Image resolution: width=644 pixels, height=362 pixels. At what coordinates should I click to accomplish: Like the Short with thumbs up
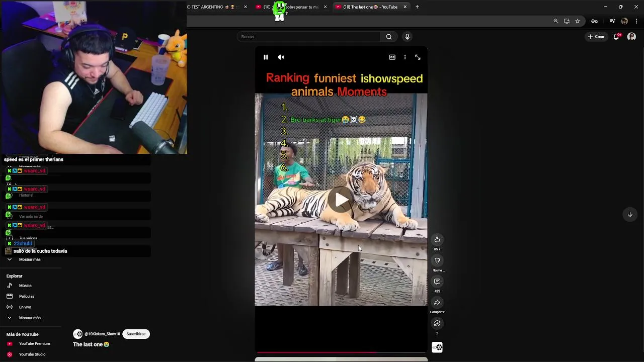pos(437,239)
